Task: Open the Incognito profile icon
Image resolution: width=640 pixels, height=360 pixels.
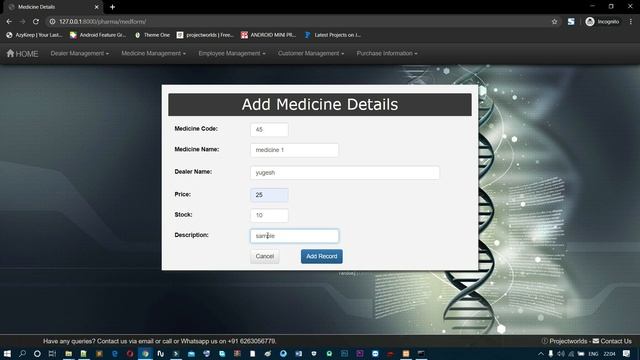Action: [x=590, y=22]
